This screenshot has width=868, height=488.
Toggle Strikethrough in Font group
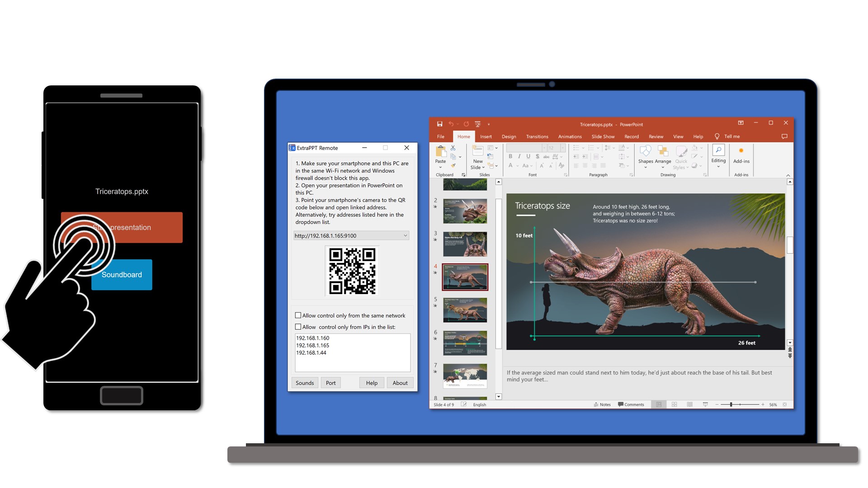click(546, 156)
